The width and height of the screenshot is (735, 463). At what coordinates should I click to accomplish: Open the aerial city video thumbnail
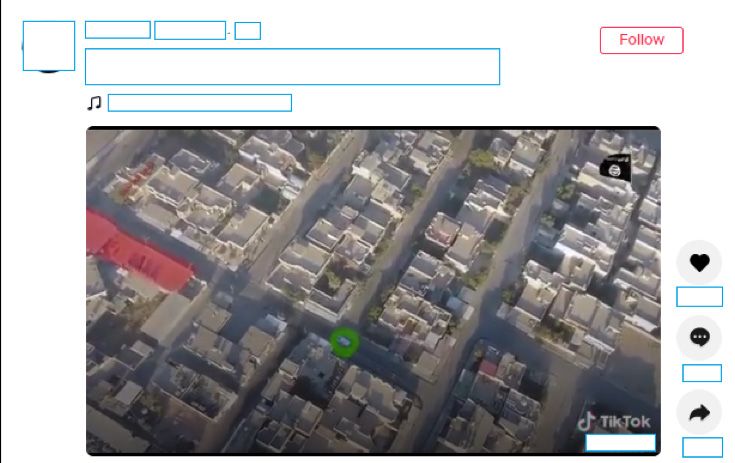click(x=374, y=291)
